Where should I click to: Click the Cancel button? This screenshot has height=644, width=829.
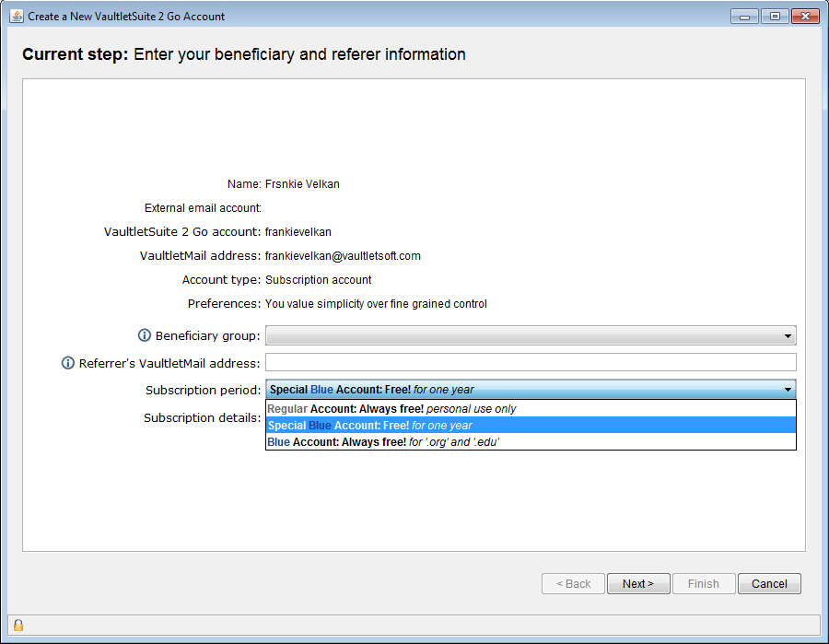coord(769,584)
